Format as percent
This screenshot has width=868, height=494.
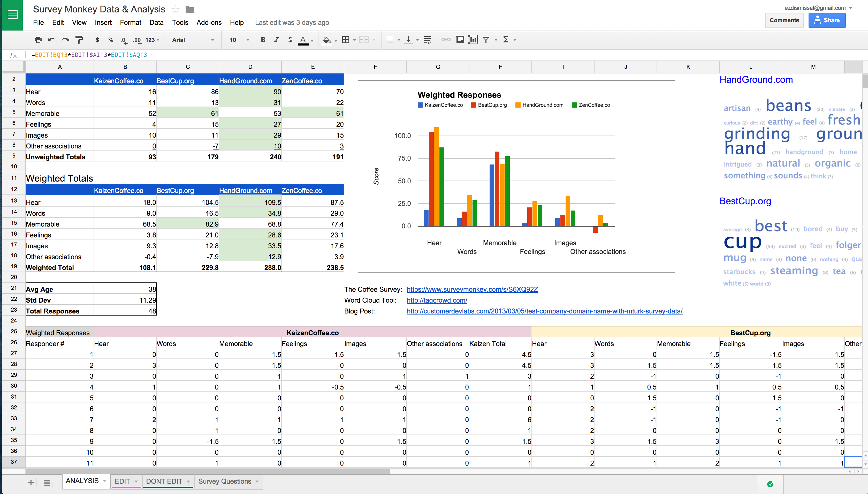click(x=111, y=40)
